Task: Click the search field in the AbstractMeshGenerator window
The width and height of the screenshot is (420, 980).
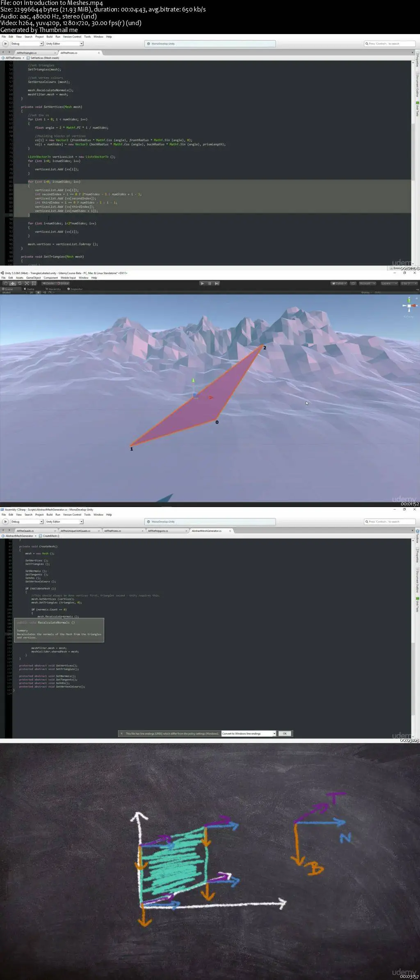Action: coord(390,521)
